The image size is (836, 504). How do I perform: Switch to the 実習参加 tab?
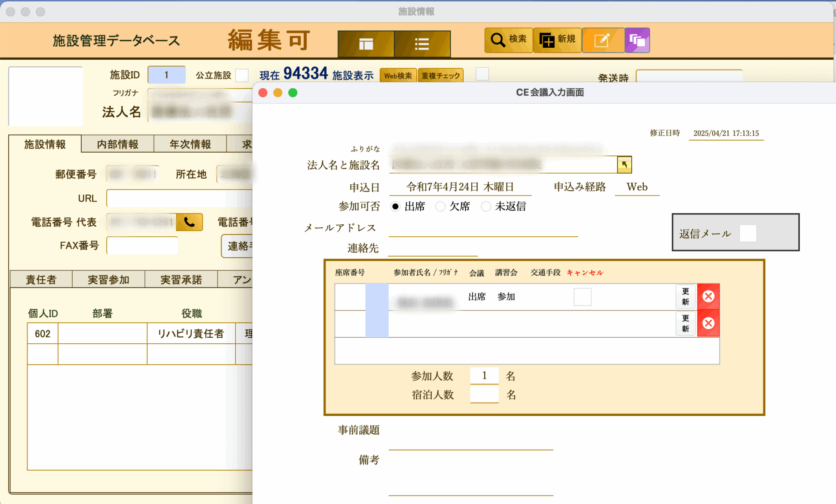click(x=108, y=280)
